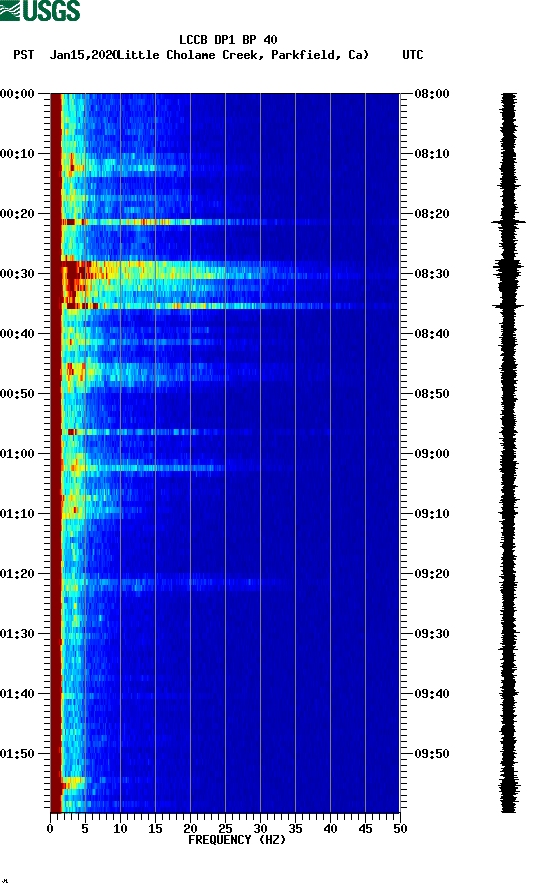Click the 08:20 UTC time label

432,214
